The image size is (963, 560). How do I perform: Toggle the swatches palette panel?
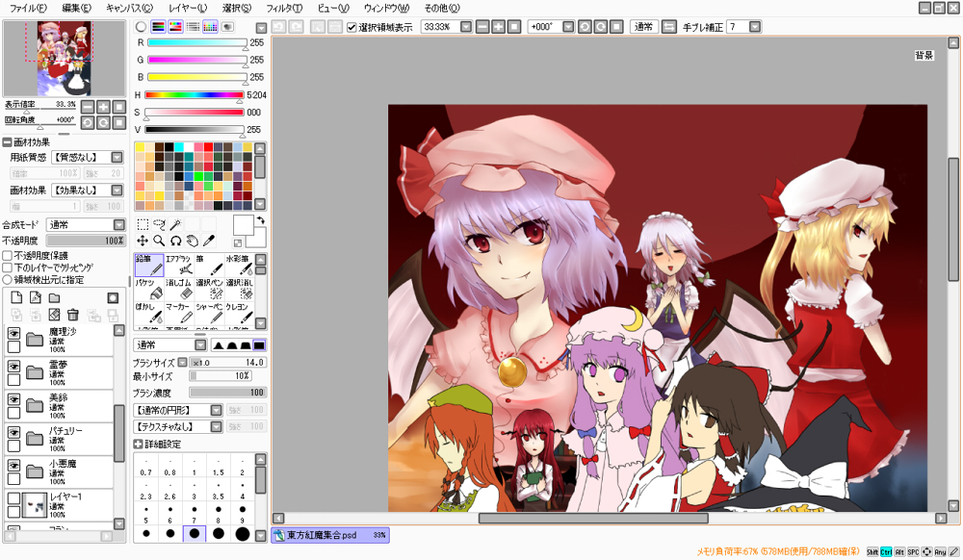point(210,27)
